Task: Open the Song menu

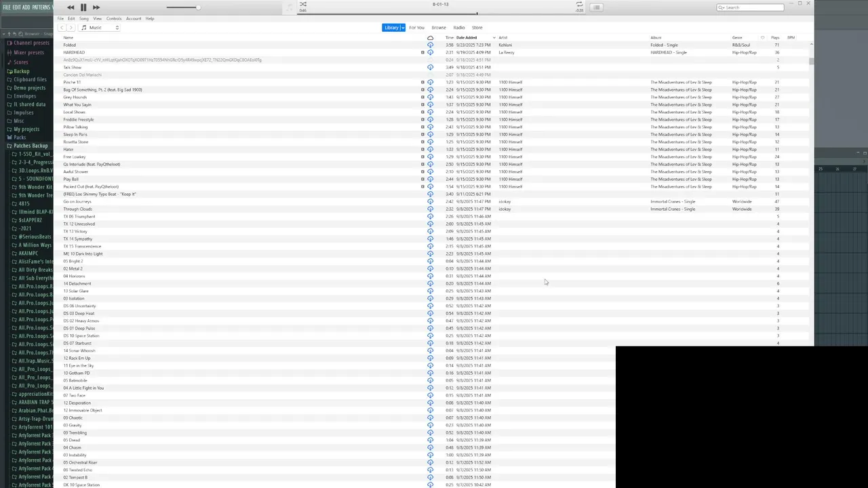Action: click(84, 18)
